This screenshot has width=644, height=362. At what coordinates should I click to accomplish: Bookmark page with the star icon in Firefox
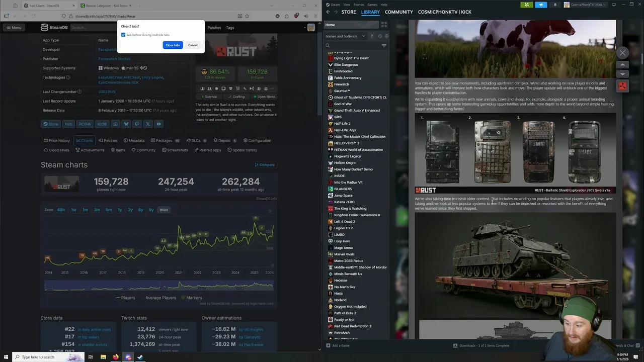[x=247, y=16]
